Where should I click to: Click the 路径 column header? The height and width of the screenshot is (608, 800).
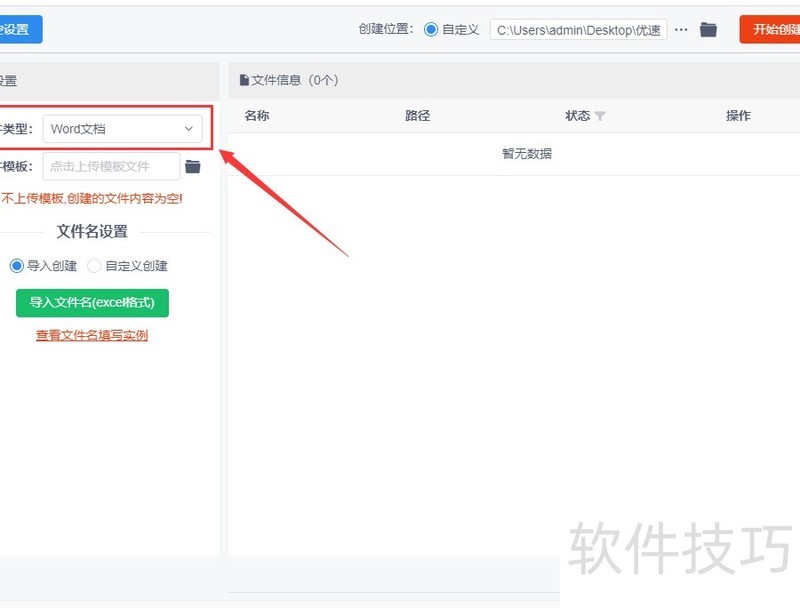417,115
